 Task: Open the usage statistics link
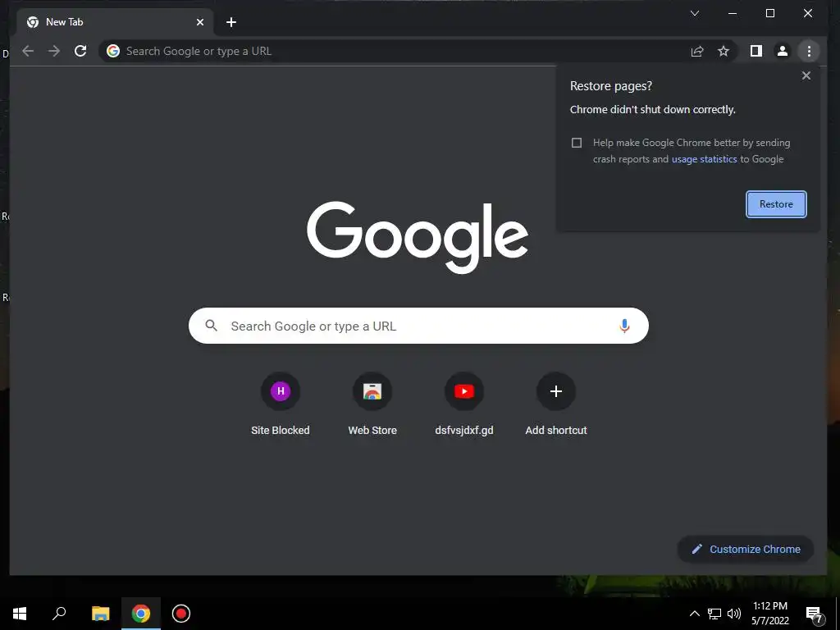pos(704,159)
